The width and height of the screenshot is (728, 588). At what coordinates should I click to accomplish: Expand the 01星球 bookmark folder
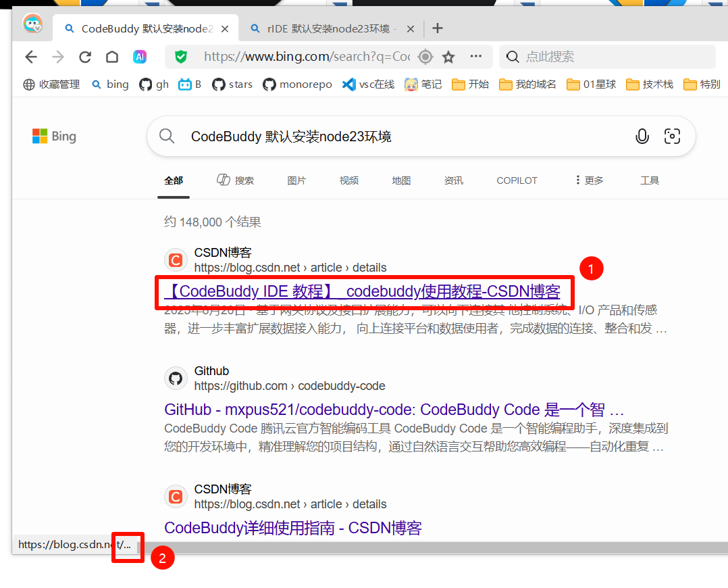coord(591,84)
